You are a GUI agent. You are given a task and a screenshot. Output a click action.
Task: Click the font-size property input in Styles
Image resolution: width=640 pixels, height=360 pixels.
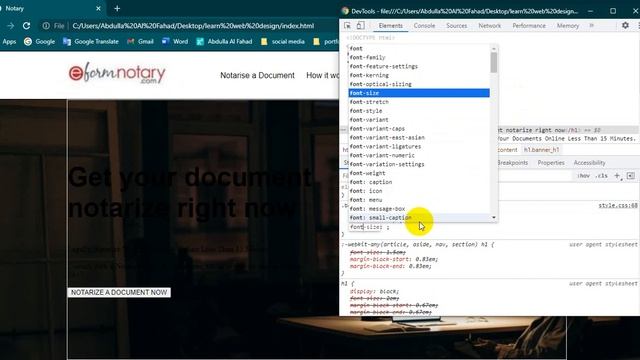(365, 227)
